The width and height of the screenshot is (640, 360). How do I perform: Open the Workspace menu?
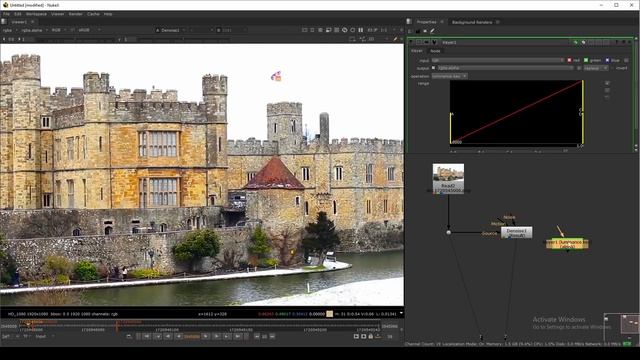click(x=36, y=14)
